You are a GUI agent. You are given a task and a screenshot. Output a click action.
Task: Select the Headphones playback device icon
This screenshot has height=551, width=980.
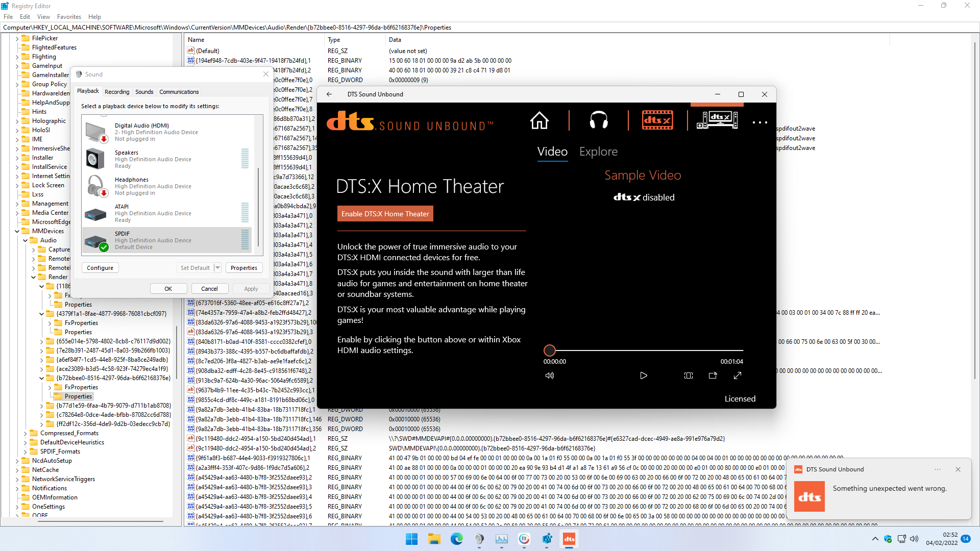tap(96, 186)
